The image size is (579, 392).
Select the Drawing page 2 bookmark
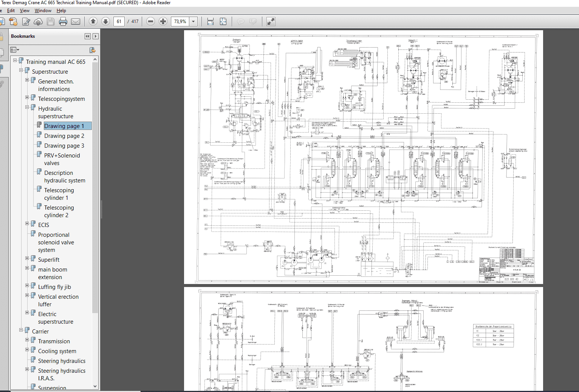(64, 136)
